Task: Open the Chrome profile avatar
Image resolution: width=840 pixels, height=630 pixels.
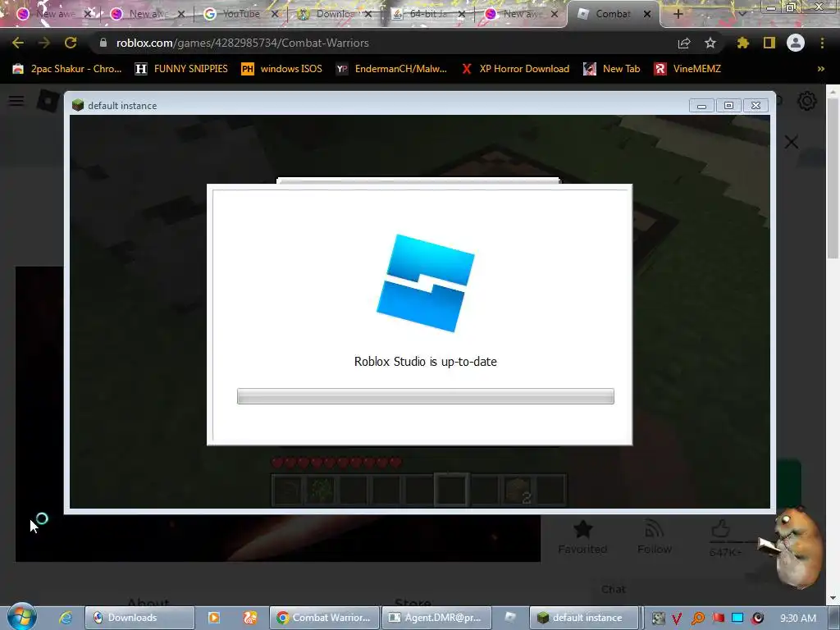Action: click(796, 43)
